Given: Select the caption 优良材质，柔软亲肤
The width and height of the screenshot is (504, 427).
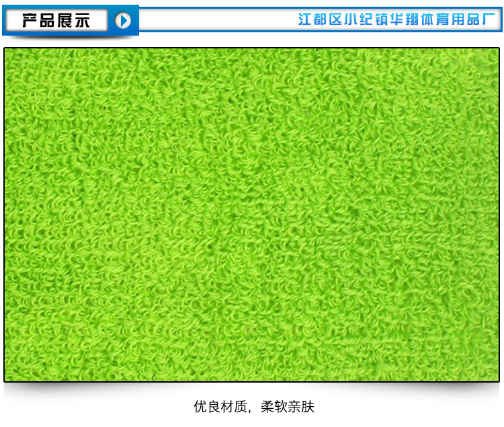Looking at the screenshot, I should tap(254, 407).
